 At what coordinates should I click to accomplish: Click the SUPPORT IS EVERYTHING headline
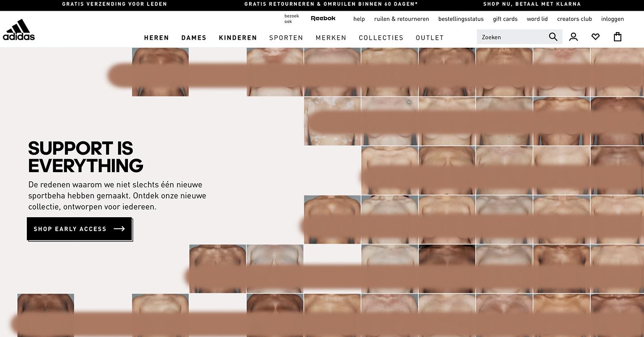[x=85, y=157]
